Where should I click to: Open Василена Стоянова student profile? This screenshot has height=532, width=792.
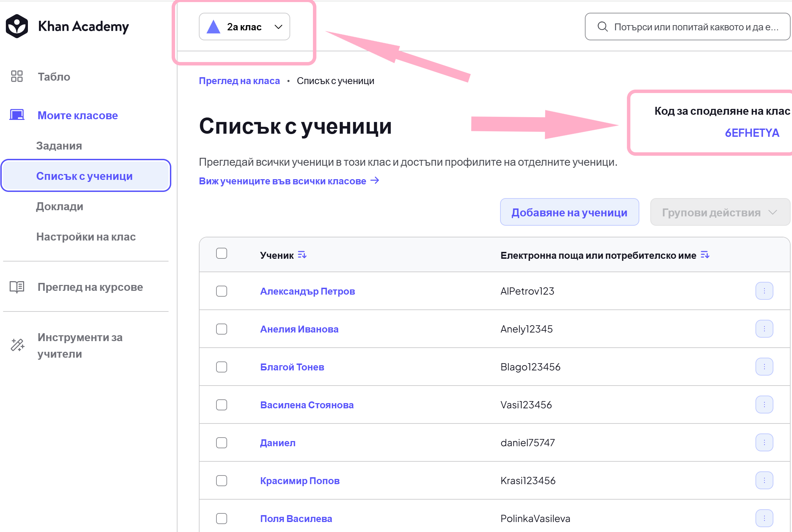click(307, 405)
